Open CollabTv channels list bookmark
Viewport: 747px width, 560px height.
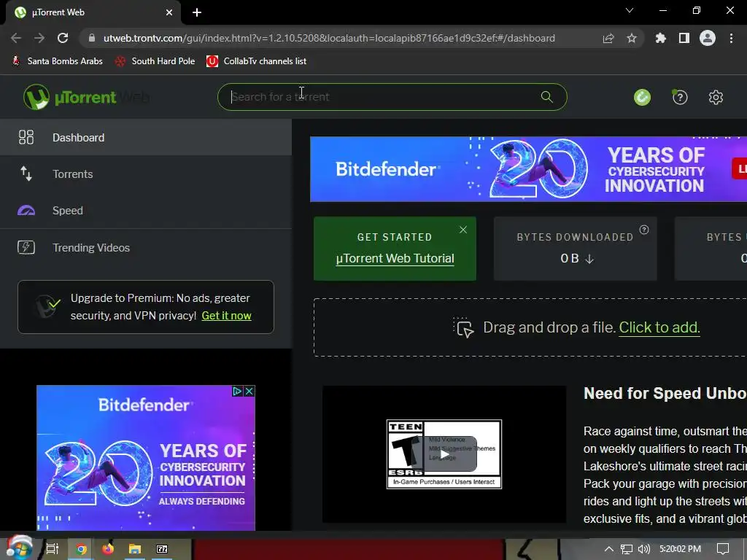tap(256, 61)
